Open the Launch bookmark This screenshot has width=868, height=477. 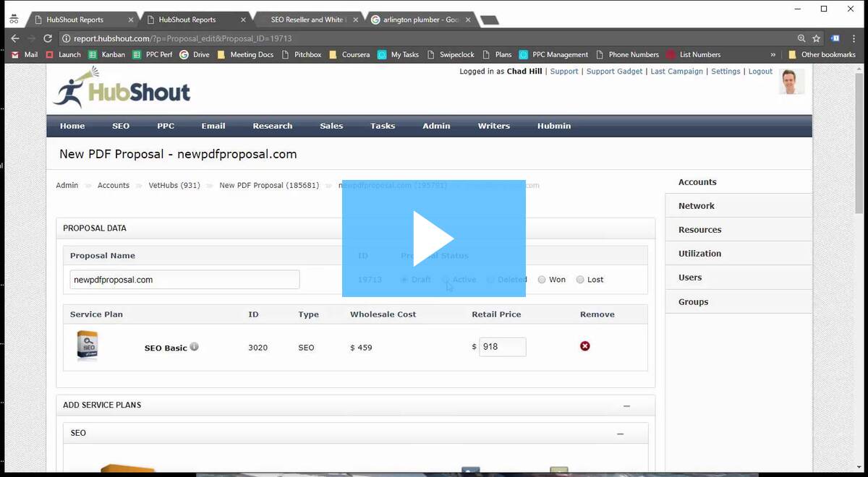63,54
